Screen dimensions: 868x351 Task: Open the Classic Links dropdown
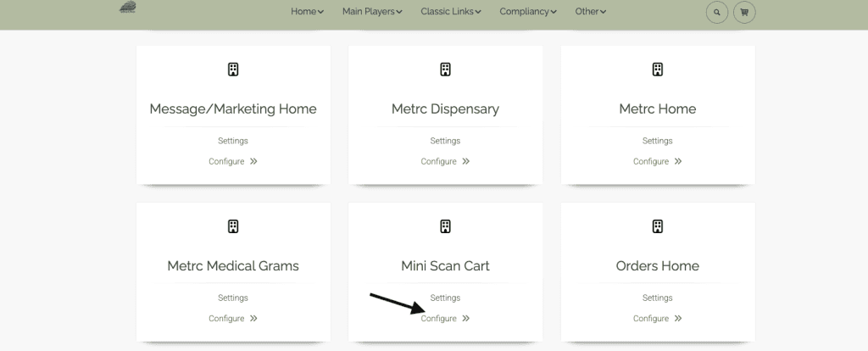click(x=451, y=12)
